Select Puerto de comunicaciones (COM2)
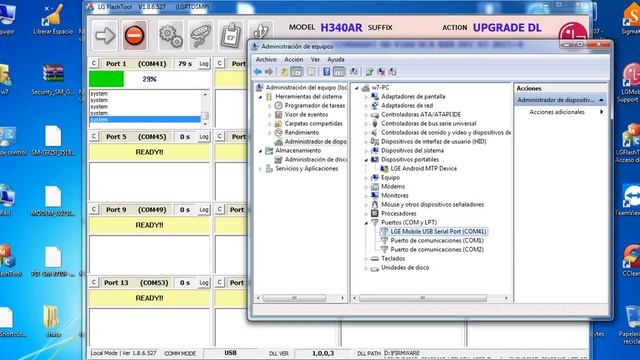Viewport: 640px width, 360px height. [437, 249]
